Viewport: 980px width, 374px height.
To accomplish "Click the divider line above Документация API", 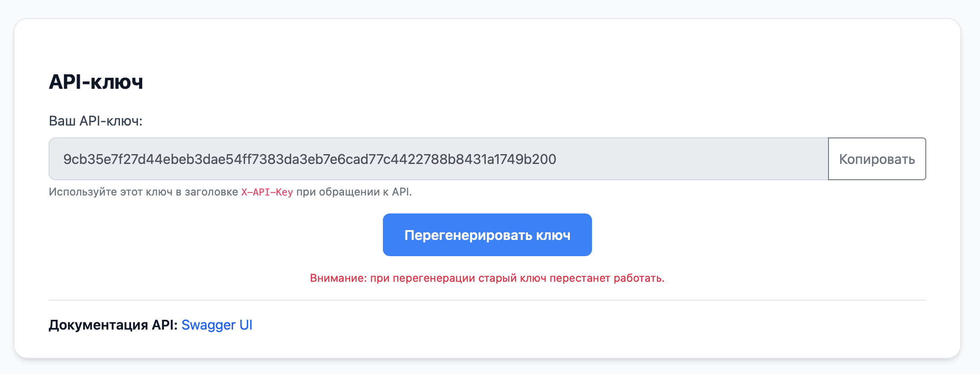I will click(487, 300).
